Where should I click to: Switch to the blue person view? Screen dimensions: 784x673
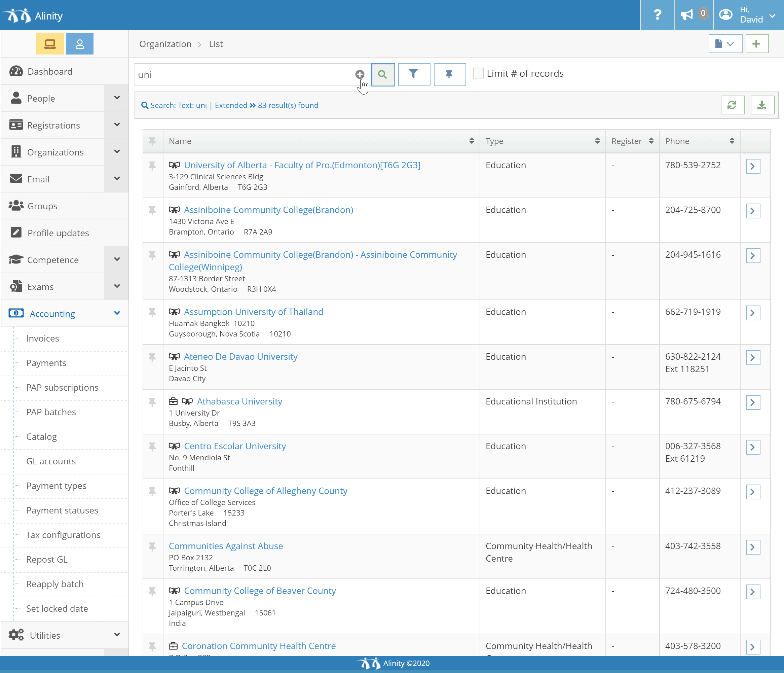[x=79, y=44]
